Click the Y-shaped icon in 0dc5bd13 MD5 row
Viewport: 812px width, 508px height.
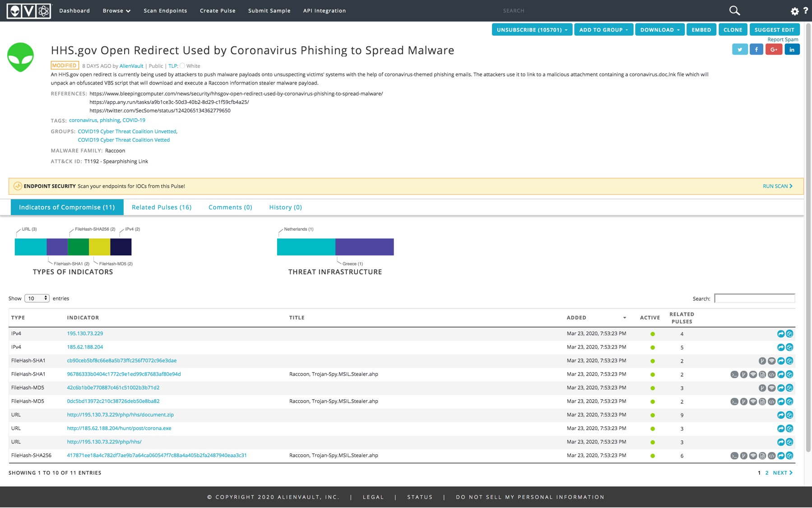[x=743, y=401]
